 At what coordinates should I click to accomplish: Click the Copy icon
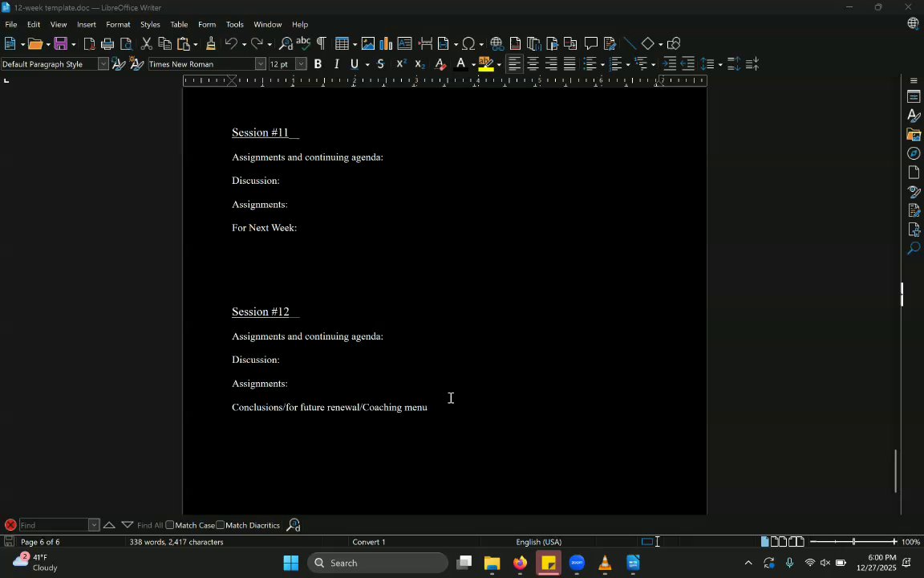click(165, 43)
